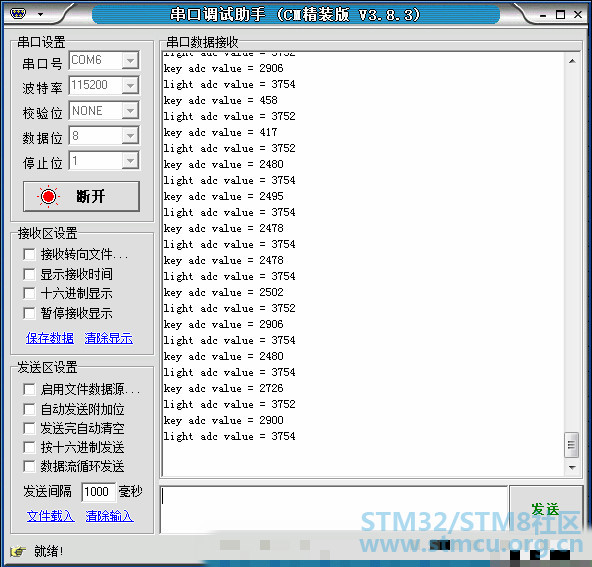Click the text 'key adc value = 2726'
The height and width of the screenshot is (567, 592).
224,388
